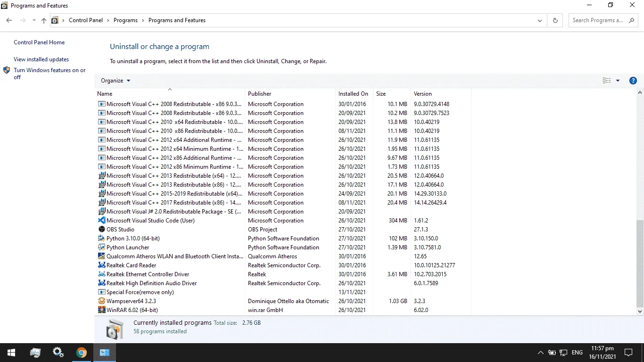Click the Realtek High Definition Audio icon
Screen dimensions: 644x362
[x=101, y=283]
